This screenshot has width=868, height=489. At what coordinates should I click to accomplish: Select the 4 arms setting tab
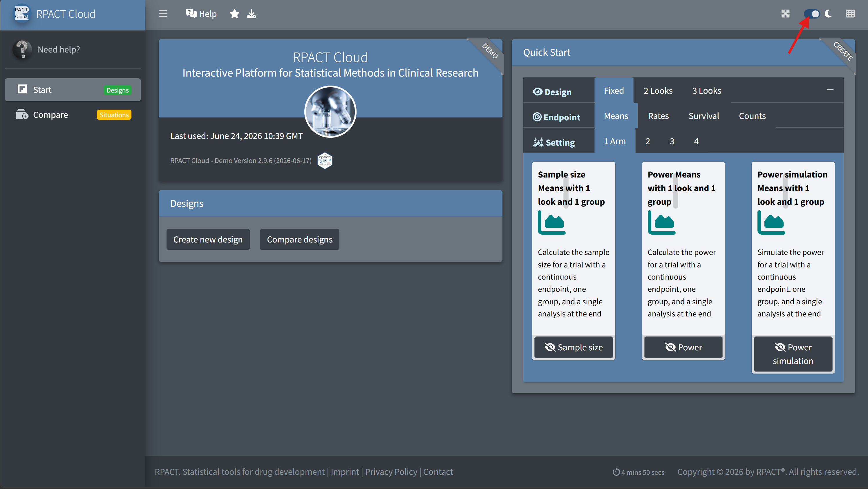(696, 141)
